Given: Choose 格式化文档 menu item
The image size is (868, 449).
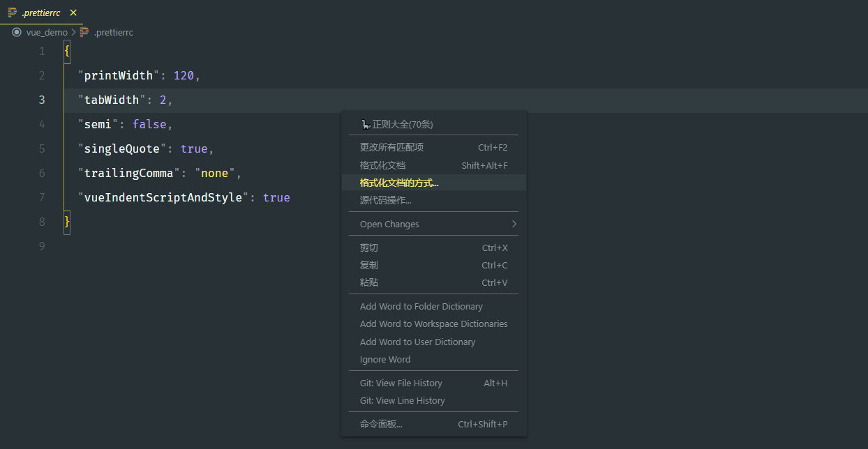Looking at the screenshot, I should (382, 165).
